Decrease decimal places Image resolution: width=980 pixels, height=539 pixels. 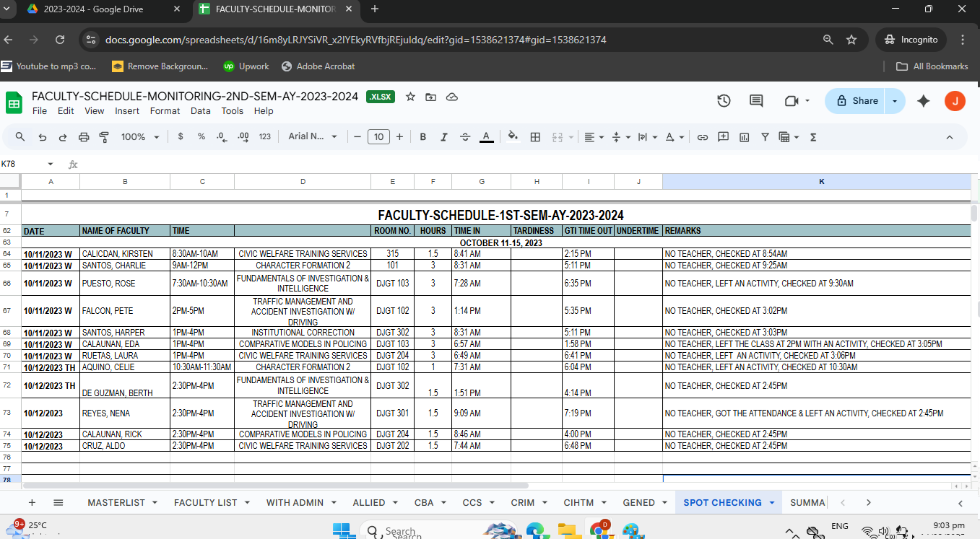click(222, 137)
